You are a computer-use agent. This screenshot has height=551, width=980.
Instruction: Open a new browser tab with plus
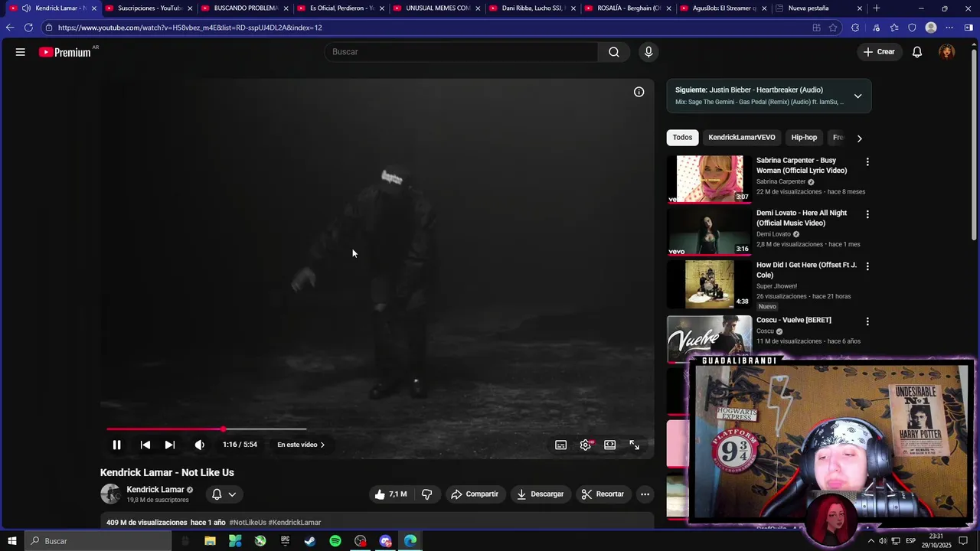pyautogui.click(x=877, y=8)
